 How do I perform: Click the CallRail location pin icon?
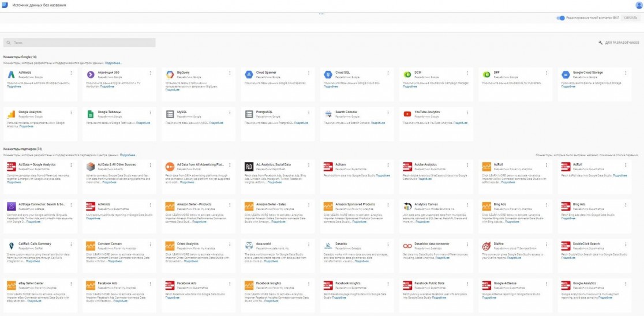coord(12,246)
